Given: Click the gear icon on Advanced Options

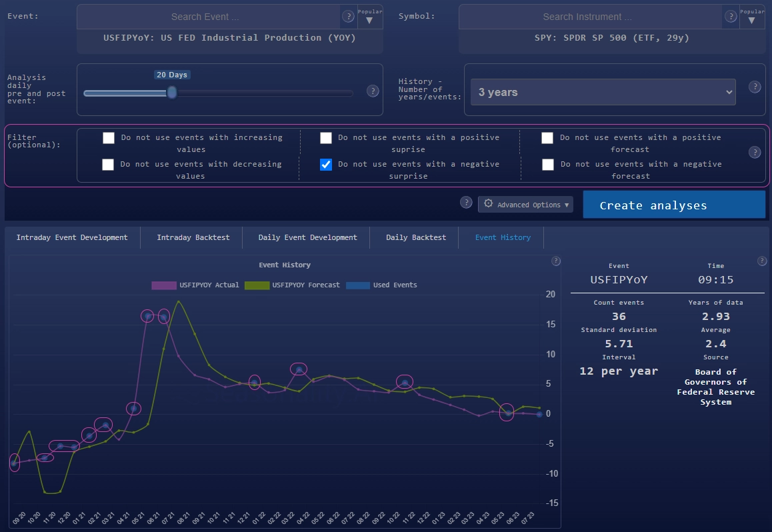Looking at the screenshot, I should click(x=488, y=204).
